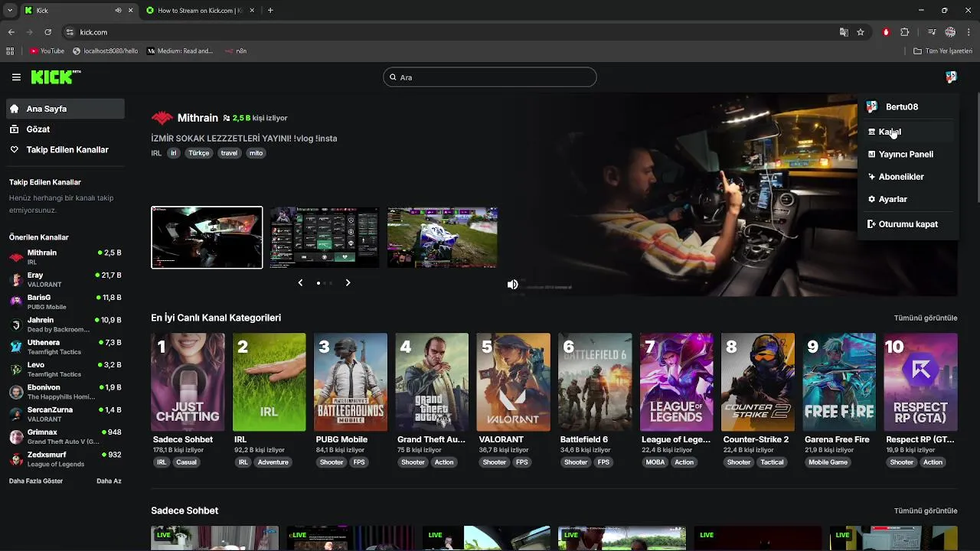Open Bertu08 profile in the user menu
980x551 pixels.
pyautogui.click(x=909, y=107)
